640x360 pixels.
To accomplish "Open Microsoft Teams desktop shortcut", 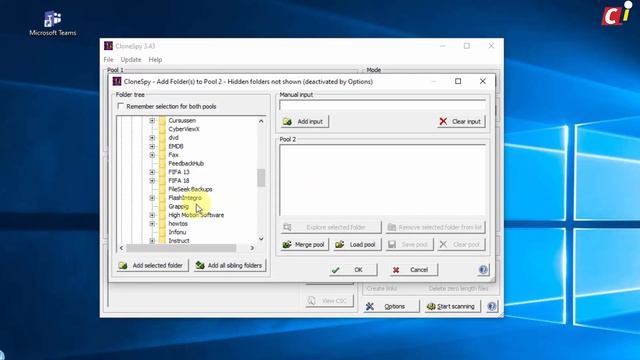I will [53, 24].
